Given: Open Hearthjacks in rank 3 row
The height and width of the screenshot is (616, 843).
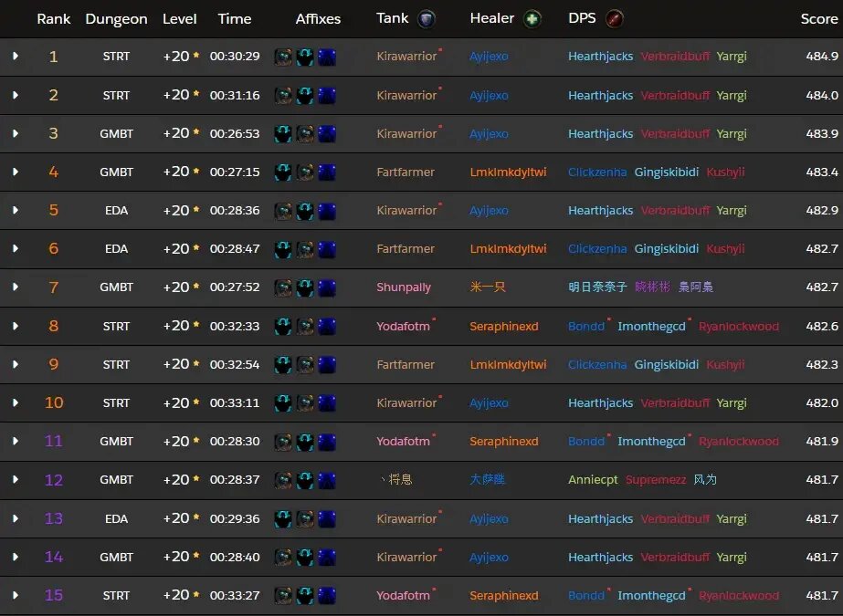Looking at the screenshot, I should tap(601, 134).
